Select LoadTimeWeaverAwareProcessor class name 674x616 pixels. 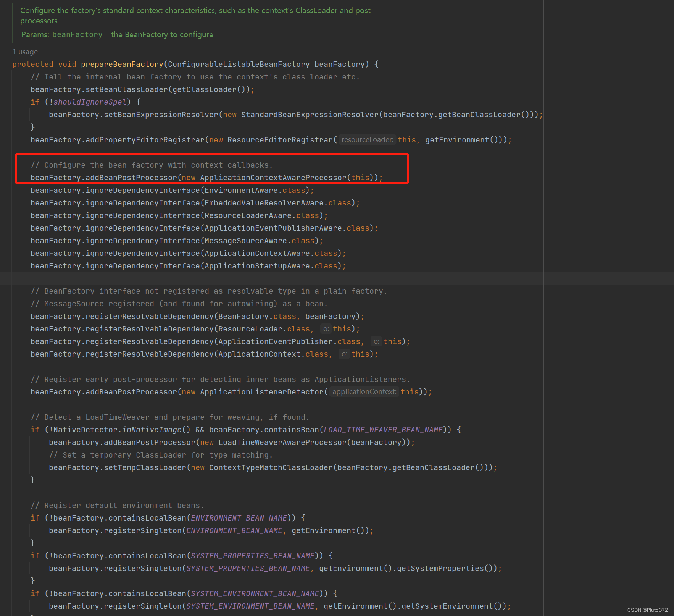pyautogui.click(x=282, y=442)
